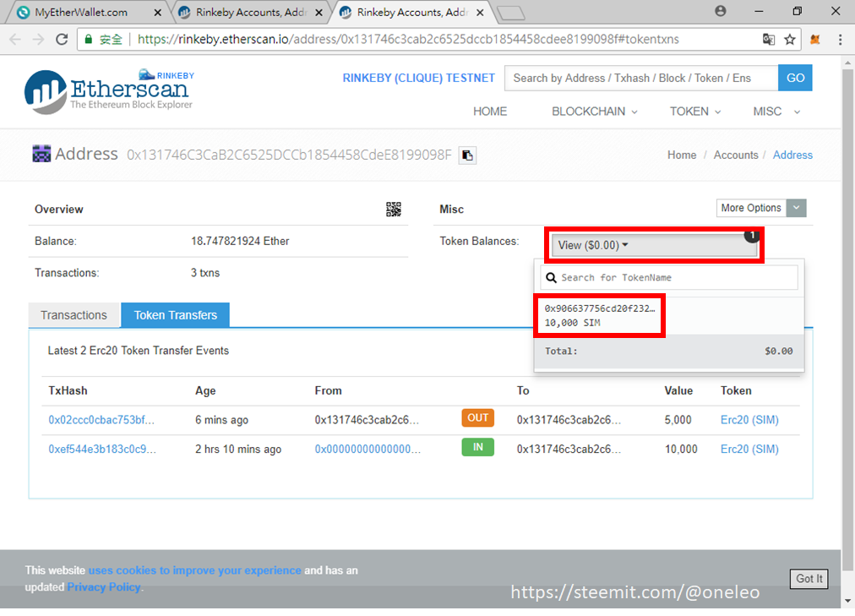
Task: Click the Chrome profile avatar icon
Action: pyautogui.click(x=721, y=11)
